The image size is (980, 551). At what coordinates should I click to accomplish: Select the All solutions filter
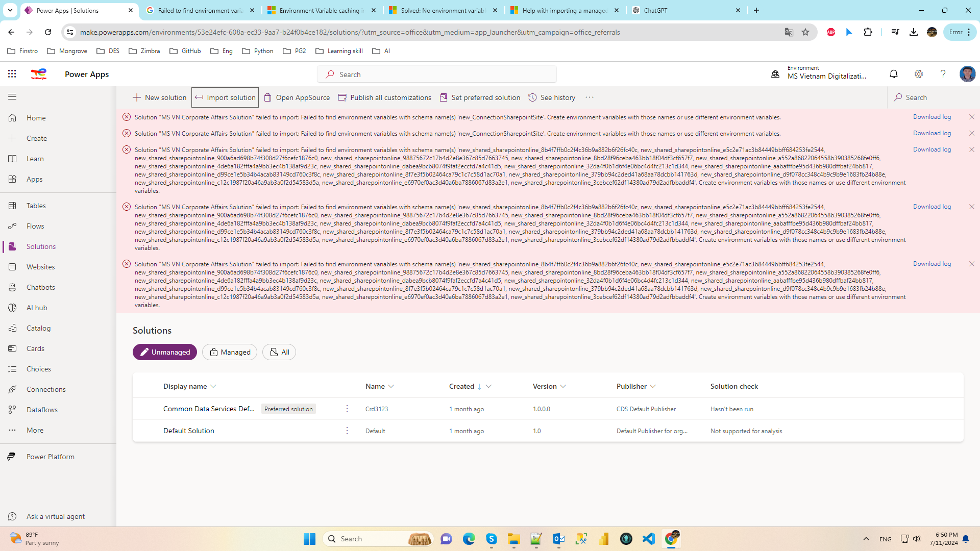pyautogui.click(x=279, y=352)
